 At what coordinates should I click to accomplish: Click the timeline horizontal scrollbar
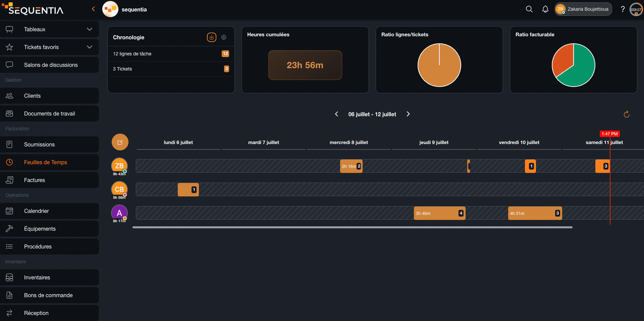click(353, 227)
